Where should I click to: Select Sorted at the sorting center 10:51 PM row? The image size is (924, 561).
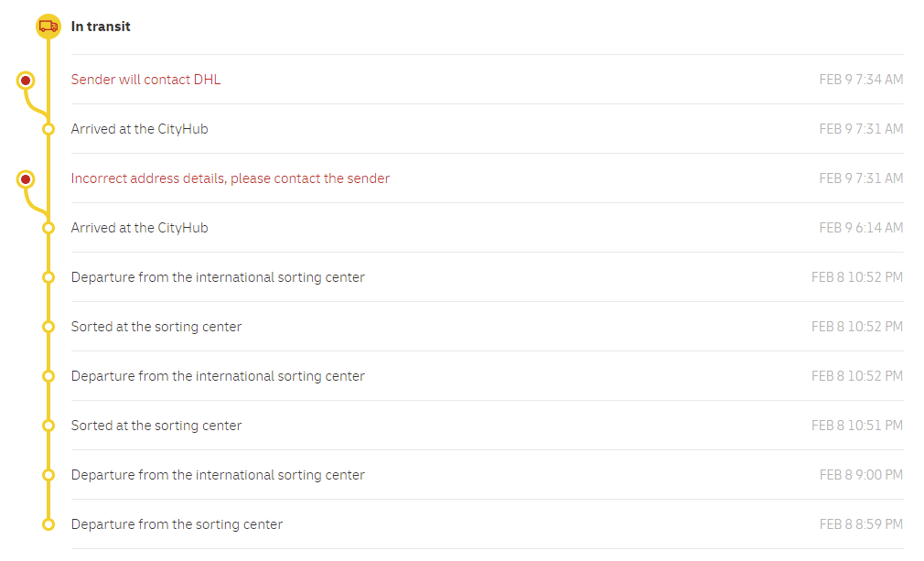(x=487, y=426)
